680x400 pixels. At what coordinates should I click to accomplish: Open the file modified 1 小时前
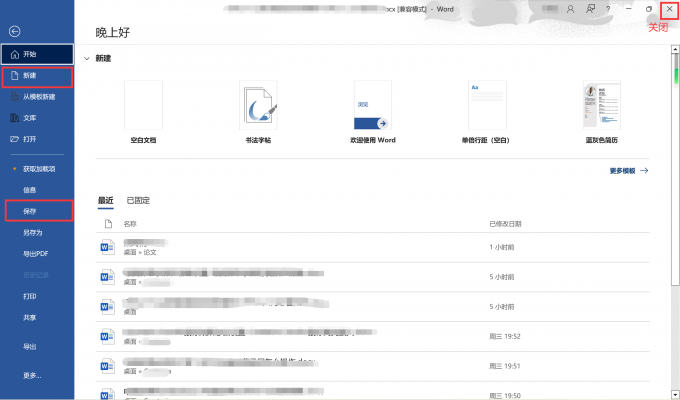[x=373, y=247]
